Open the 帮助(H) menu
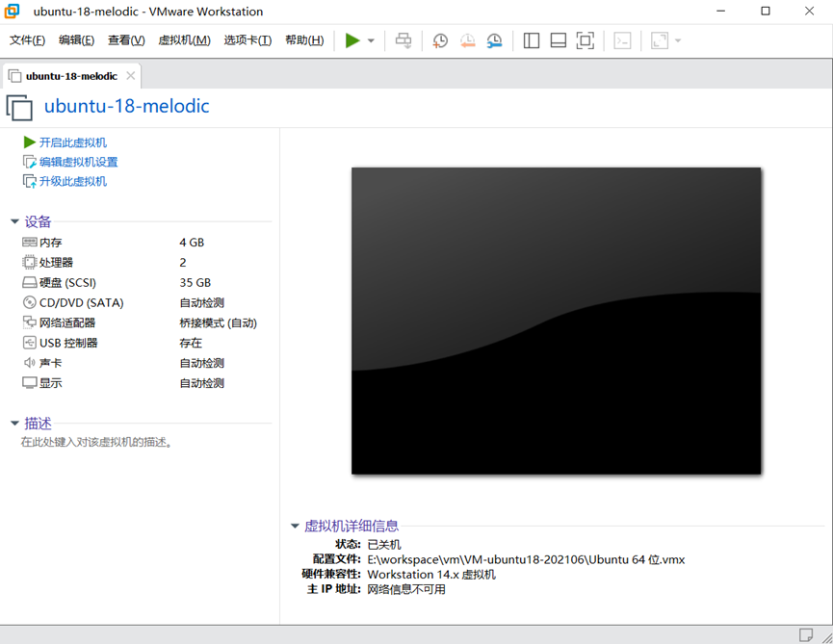 point(304,40)
